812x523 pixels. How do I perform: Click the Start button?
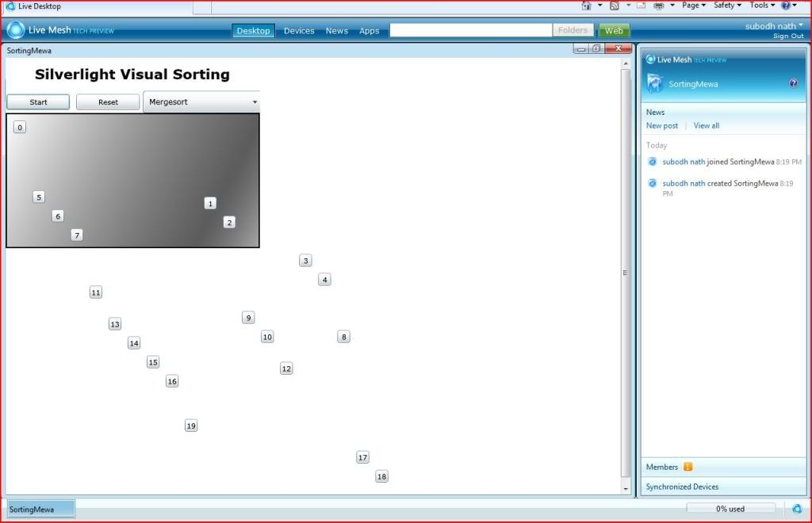click(38, 102)
